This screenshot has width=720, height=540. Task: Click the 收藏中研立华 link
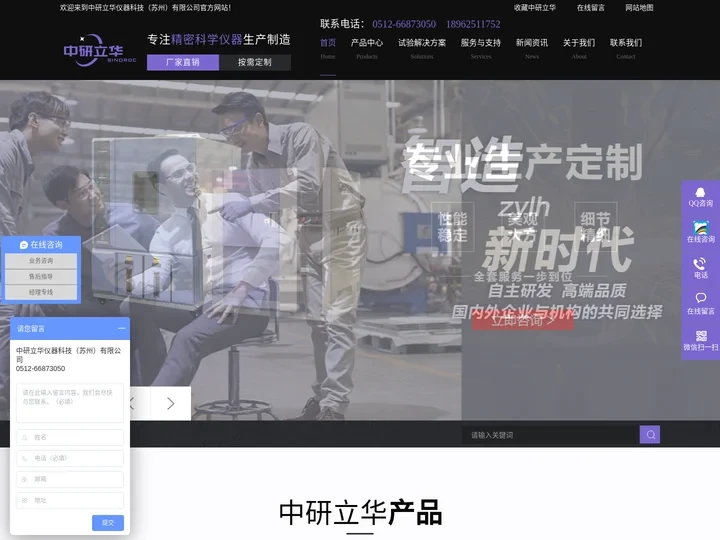click(x=534, y=7)
